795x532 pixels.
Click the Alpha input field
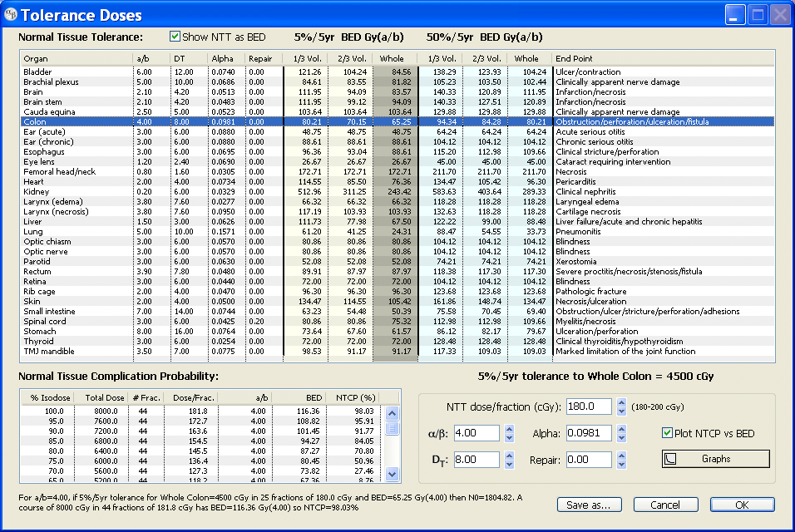click(589, 433)
